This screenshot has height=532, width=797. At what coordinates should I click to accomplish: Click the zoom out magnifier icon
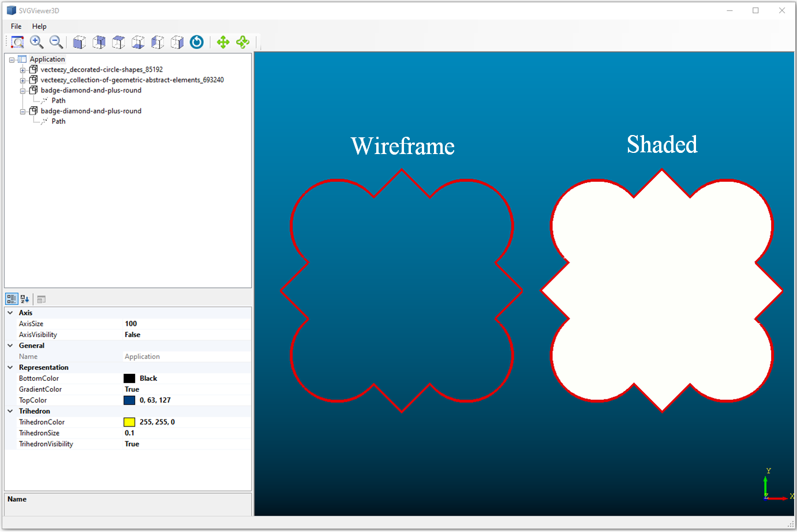56,42
